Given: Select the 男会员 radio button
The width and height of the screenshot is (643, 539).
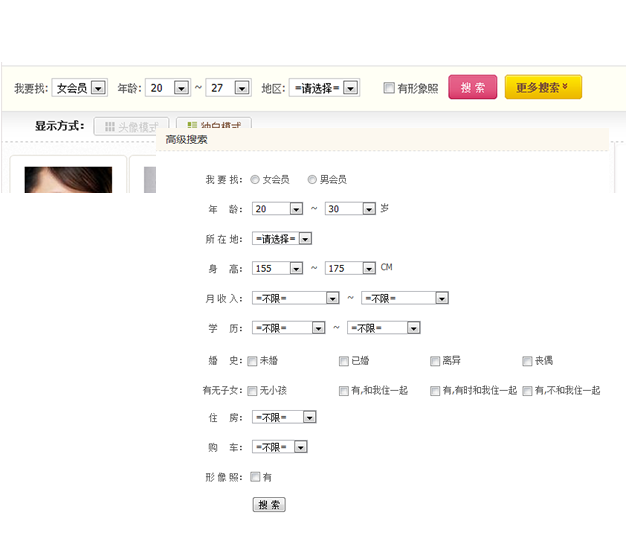Looking at the screenshot, I should pos(312,180).
